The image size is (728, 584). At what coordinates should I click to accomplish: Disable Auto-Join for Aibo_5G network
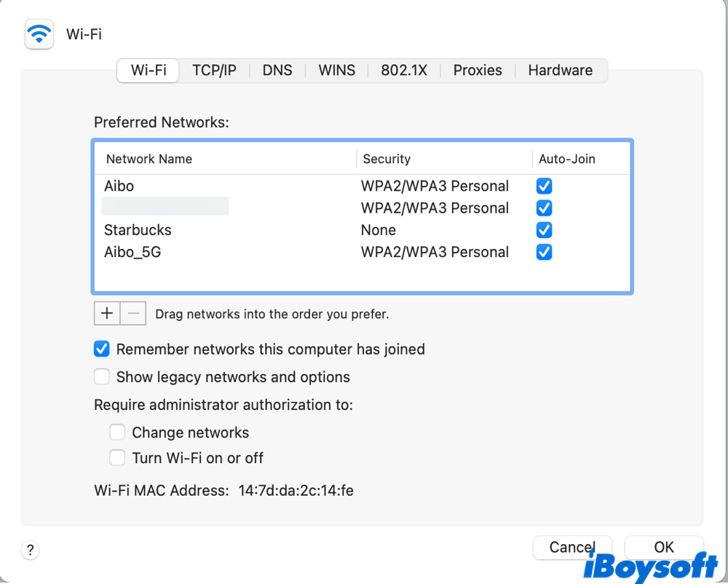click(x=544, y=253)
